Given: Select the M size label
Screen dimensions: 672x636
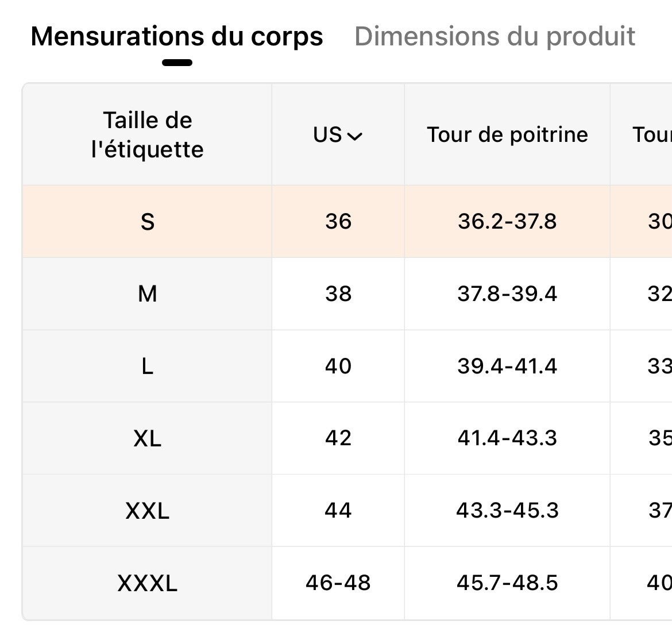Looking at the screenshot, I should tap(147, 294).
